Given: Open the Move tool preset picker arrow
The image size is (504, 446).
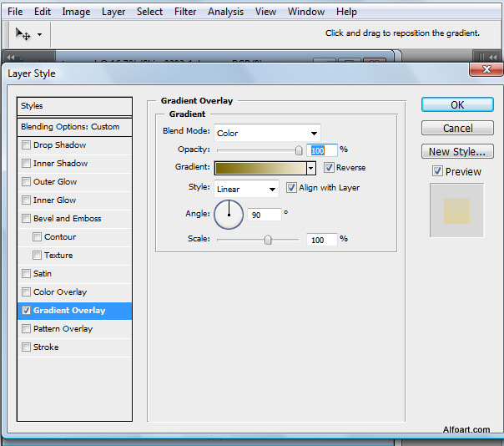Looking at the screenshot, I should pos(39,35).
